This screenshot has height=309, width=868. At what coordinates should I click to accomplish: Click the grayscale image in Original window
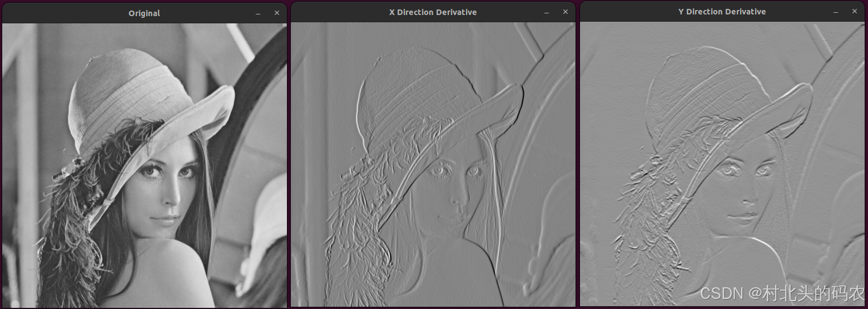click(145, 166)
